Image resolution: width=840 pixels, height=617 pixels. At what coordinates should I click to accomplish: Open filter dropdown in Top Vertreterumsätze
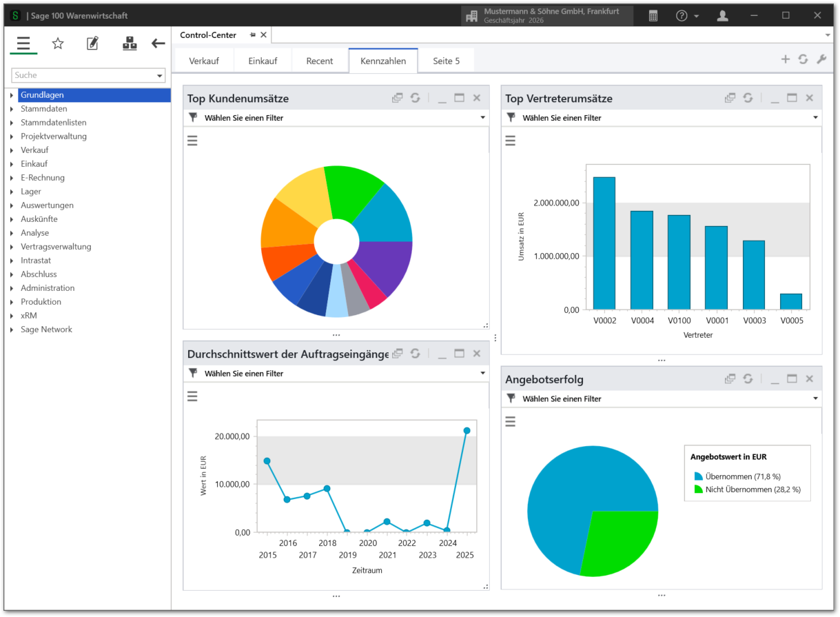coord(815,118)
